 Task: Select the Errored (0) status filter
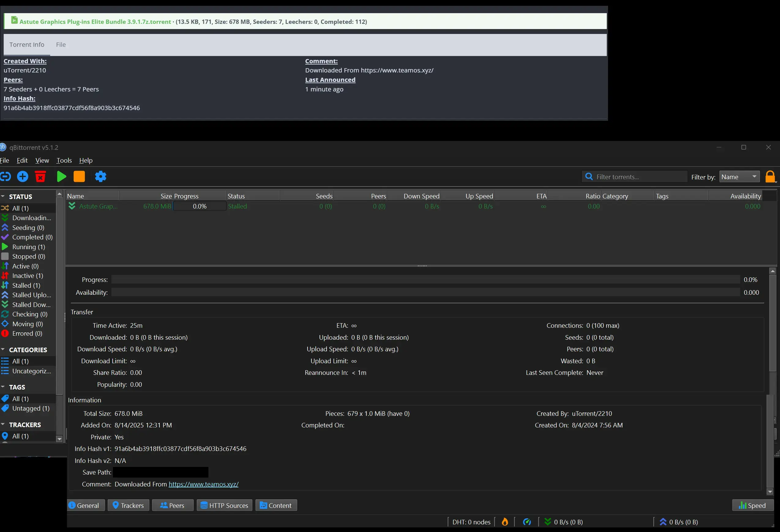pyautogui.click(x=27, y=334)
